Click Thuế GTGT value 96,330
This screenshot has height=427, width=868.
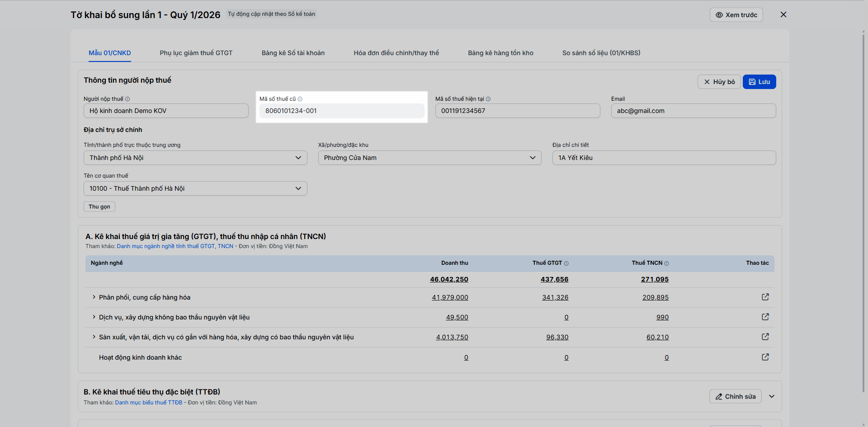[x=557, y=337]
